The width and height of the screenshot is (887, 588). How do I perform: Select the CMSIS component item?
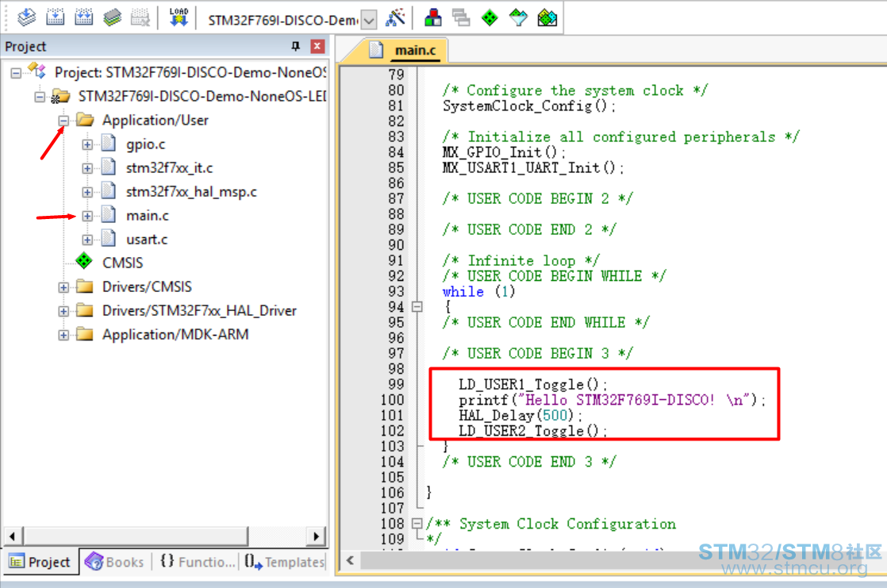[x=122, y=263]
